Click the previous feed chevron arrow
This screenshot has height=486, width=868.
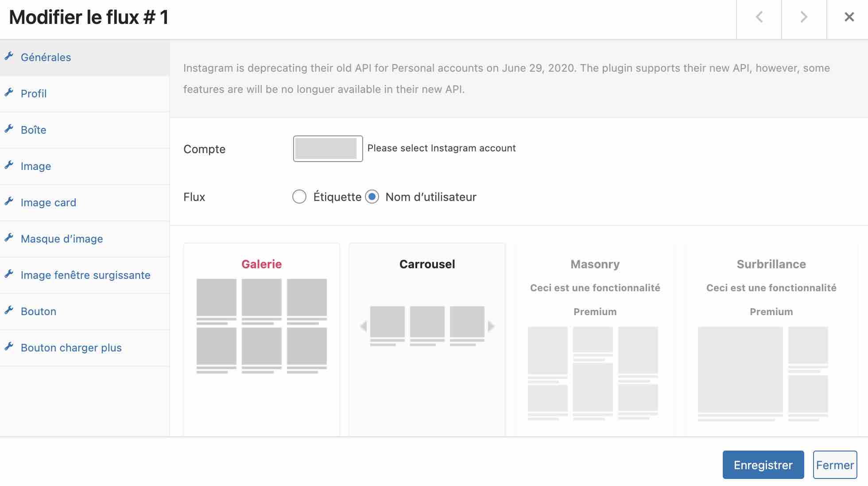(x=759, y=18)
